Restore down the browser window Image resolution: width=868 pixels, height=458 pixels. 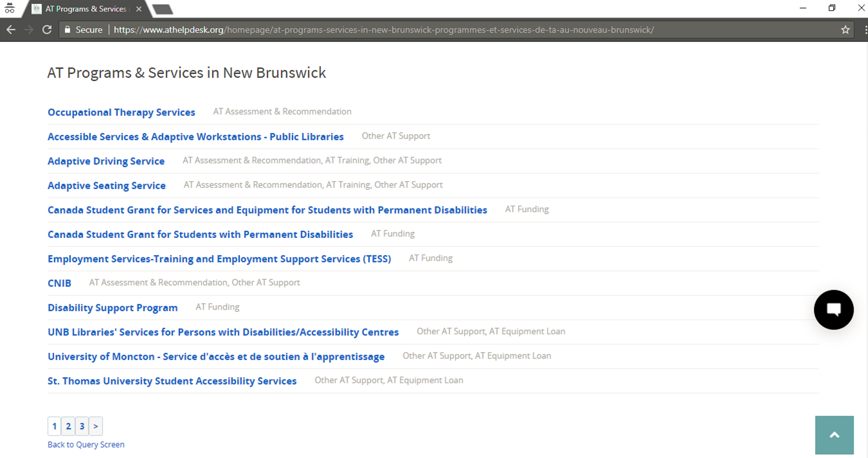(x=832, y=8)
